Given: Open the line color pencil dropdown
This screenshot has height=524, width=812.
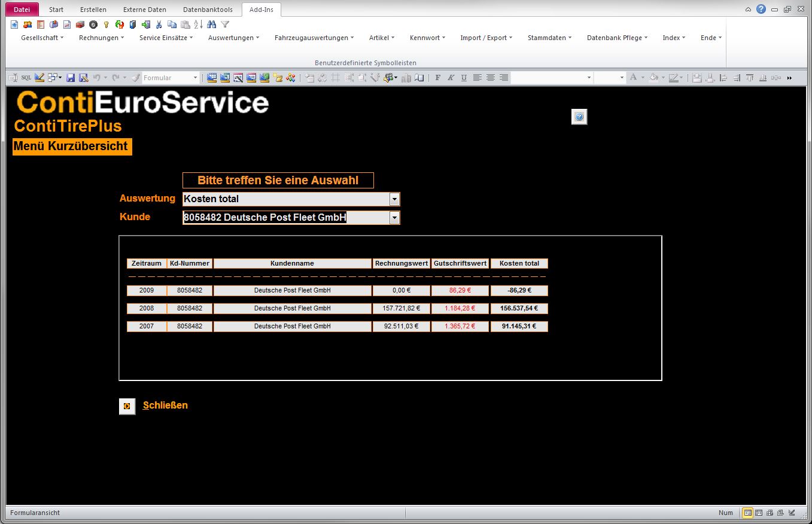Looking at the screenshot, I should [x=682, y=78].
